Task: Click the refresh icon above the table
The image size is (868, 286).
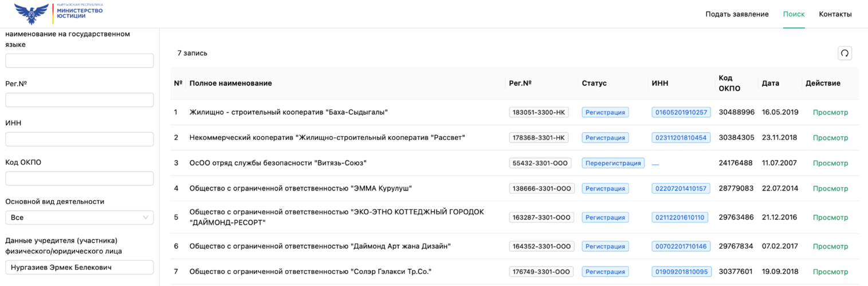Action: tap(844, 53)
